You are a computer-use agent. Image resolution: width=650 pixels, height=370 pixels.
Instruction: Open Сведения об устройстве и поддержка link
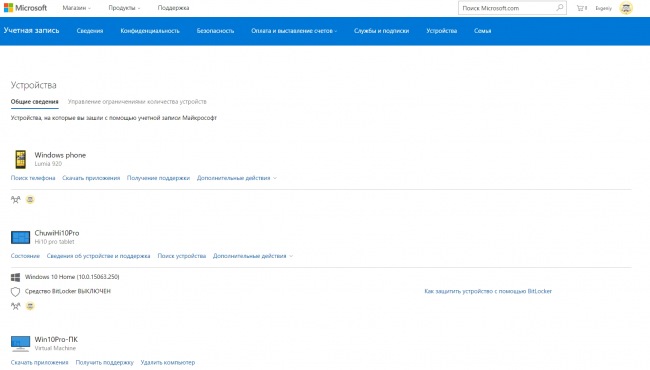98,256
